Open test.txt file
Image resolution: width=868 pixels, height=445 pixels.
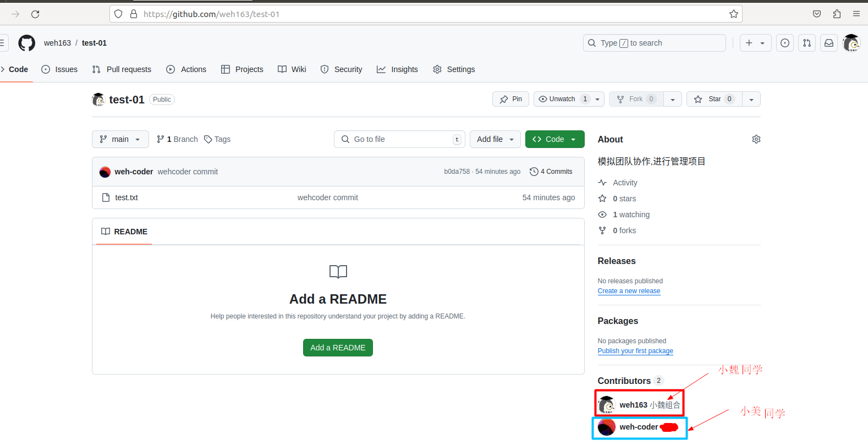tap(127, 197)
